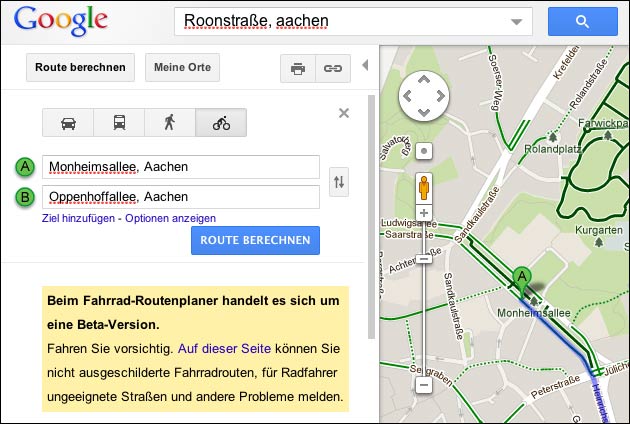Screen dimensions: 630x424
Task: Click the print icon
Action: (298, 69)
